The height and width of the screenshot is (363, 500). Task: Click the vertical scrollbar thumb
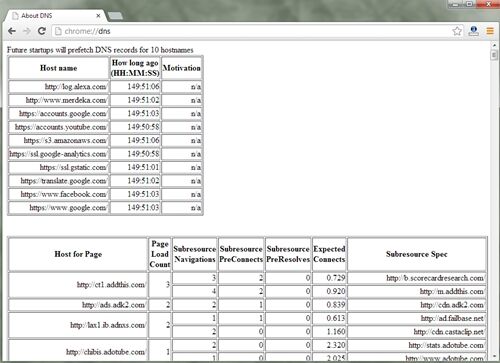pyautogui.click(x=494, y=55)
